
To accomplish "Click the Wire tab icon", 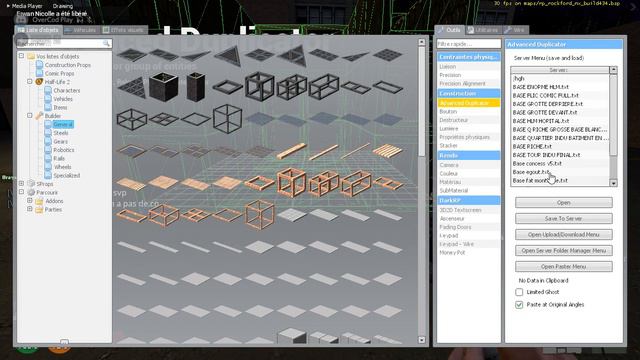I will point(508,30).
